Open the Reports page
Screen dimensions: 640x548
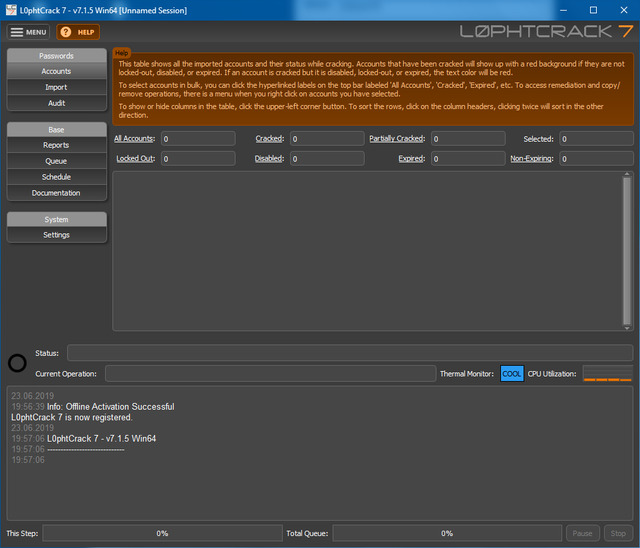pos(56,145)
